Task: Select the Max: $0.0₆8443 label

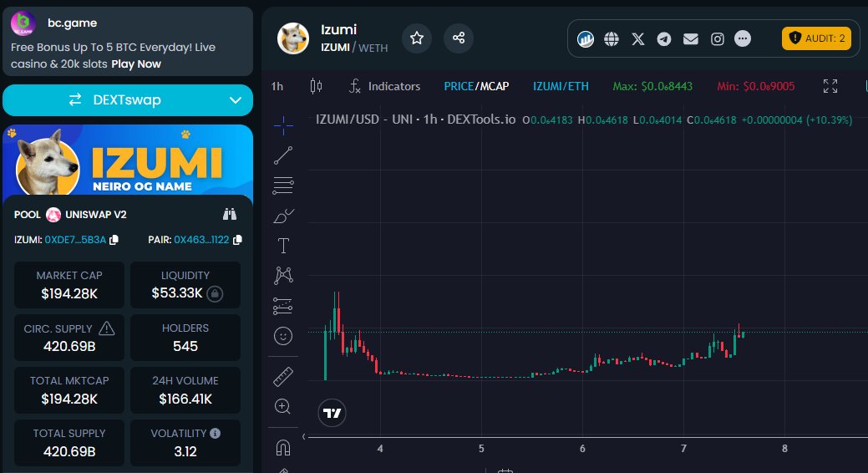Action: (652, 86)
